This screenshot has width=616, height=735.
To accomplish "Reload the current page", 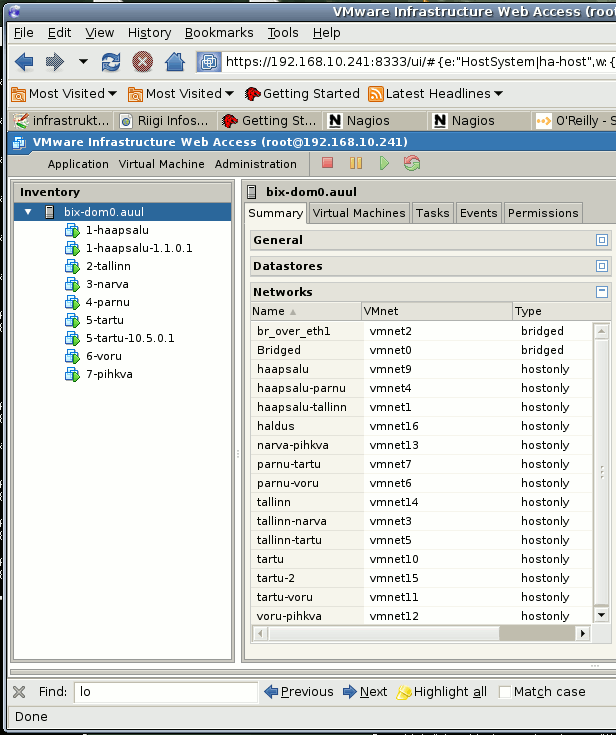I will click(x=111, y=61).
